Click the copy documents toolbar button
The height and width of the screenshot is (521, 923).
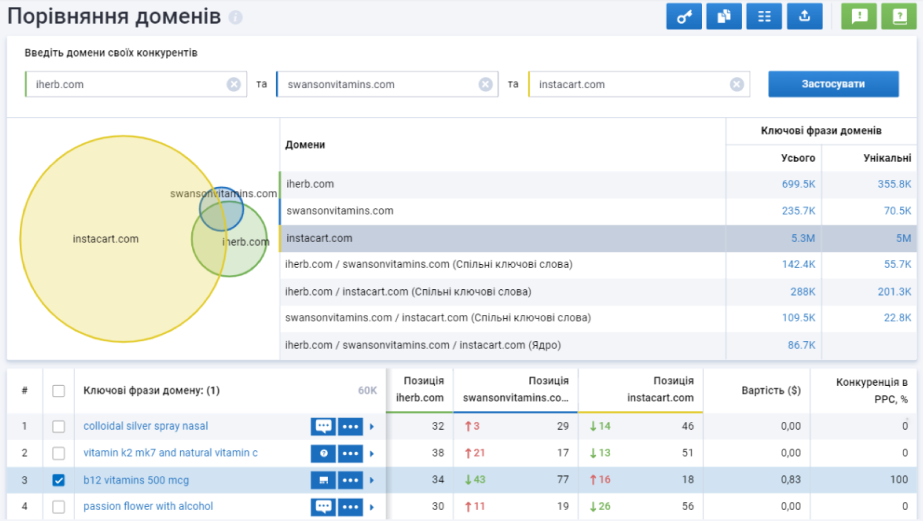[x=724, y=16]
